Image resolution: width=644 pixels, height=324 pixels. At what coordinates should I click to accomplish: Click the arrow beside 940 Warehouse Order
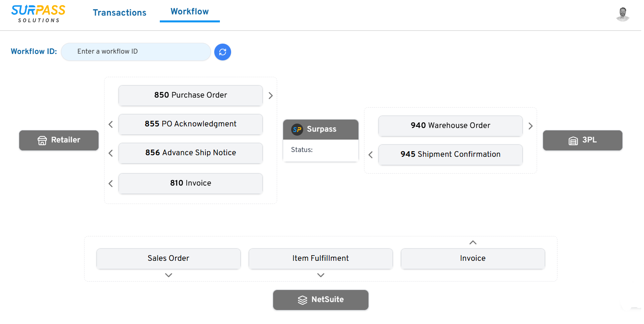531,126
